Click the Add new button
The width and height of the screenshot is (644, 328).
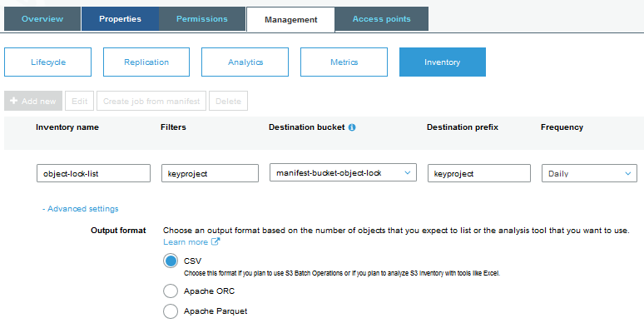[33, 101]
